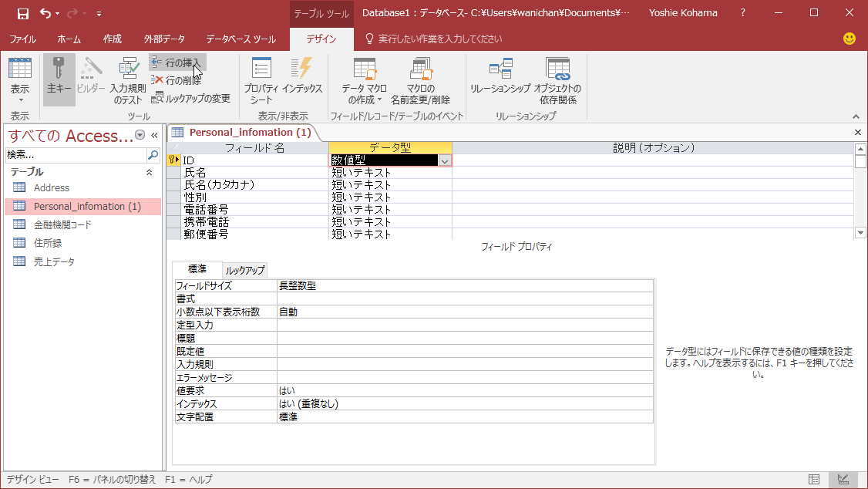The width and height of the screenshot is (868, 489).
Task: Switch to the データベース ツール ribbon tab
Action: point(241,39)
